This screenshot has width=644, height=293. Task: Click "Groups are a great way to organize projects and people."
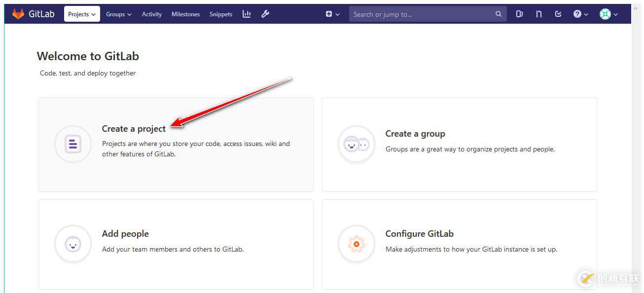(470, 149)
